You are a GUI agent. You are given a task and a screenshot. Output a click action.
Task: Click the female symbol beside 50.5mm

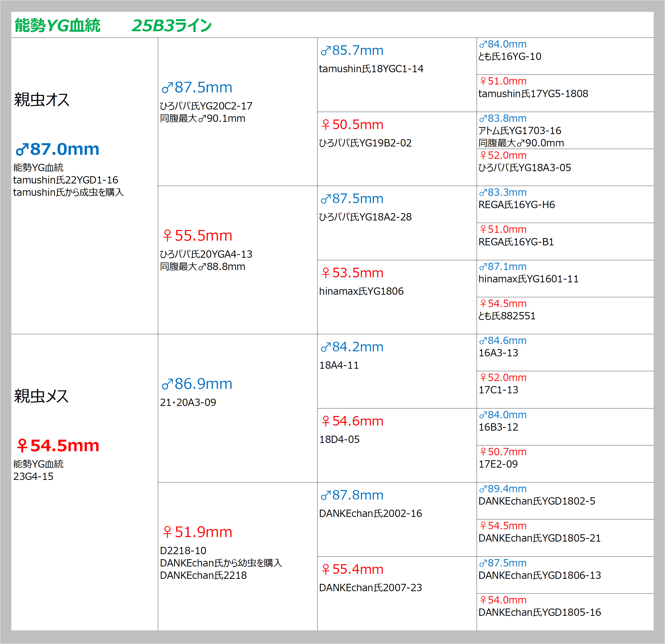(x=326, y=125)
